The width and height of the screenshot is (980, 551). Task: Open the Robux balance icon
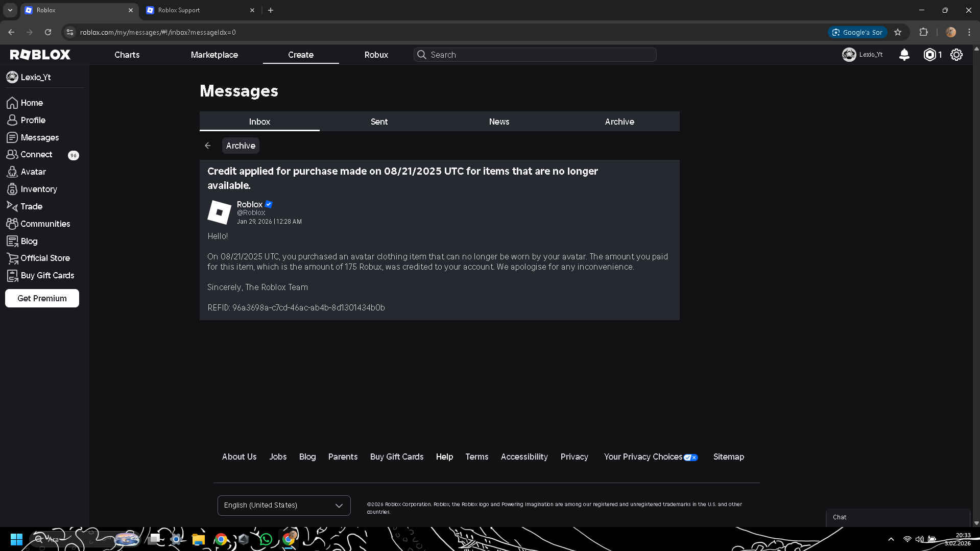[930, 55]
